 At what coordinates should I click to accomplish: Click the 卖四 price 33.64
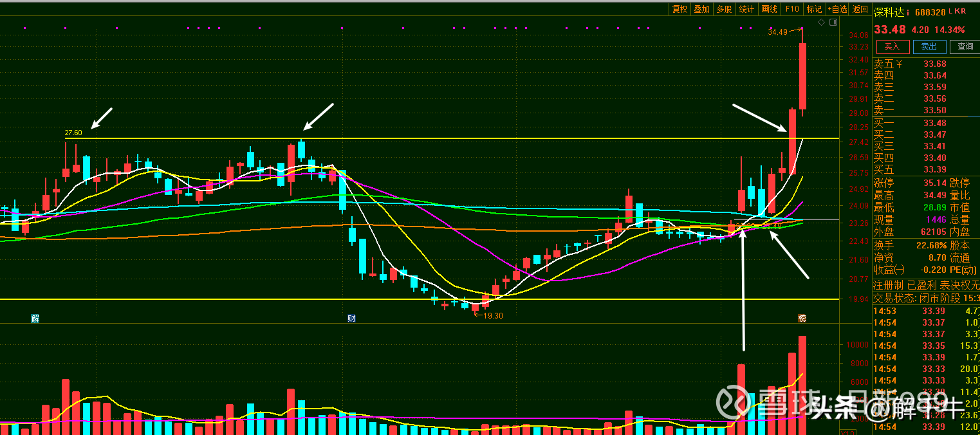(935, 75)
